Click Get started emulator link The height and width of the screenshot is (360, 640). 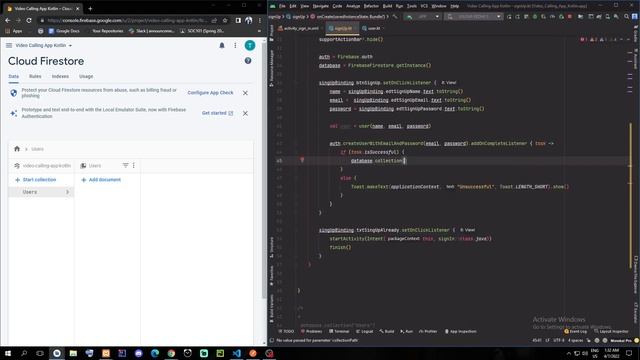[x=218, y=113]
